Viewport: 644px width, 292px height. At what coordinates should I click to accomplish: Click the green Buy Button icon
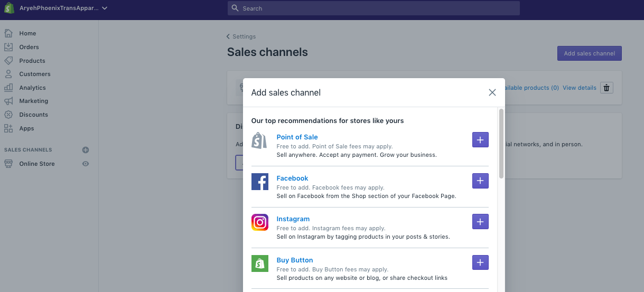point(260,263)
